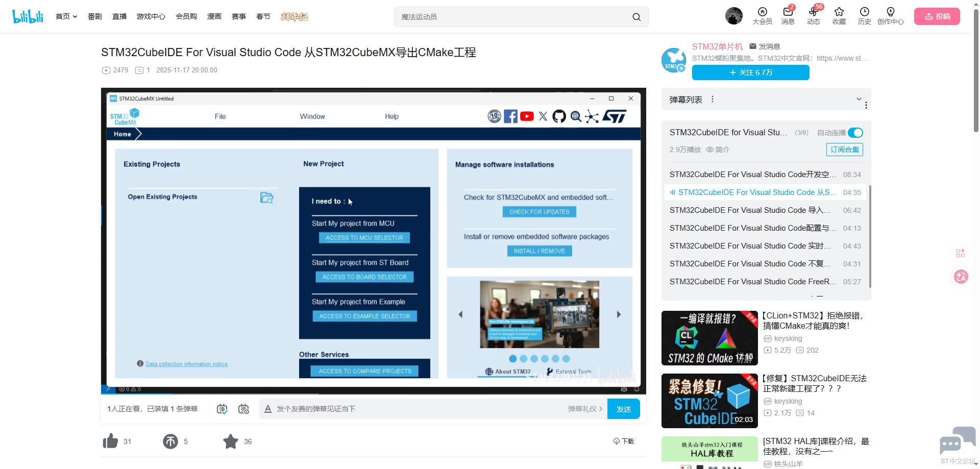
Task: Play the 05:27 FreeR… playlist episode
Action: (x=766, y=282)
